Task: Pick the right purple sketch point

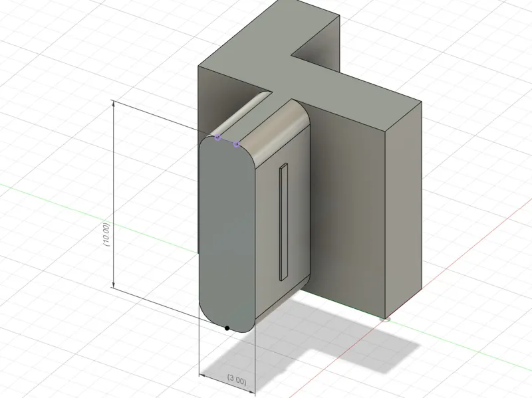Action: click(x=237, y=144)
